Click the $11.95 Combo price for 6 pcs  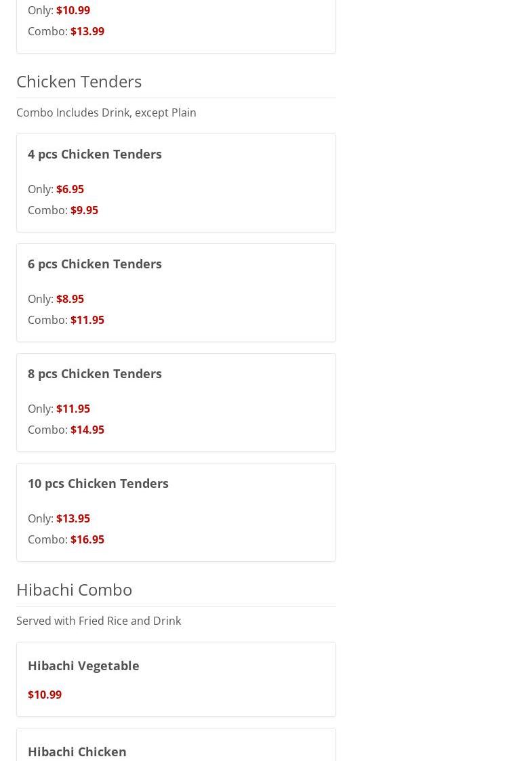(x=87, y=319)
